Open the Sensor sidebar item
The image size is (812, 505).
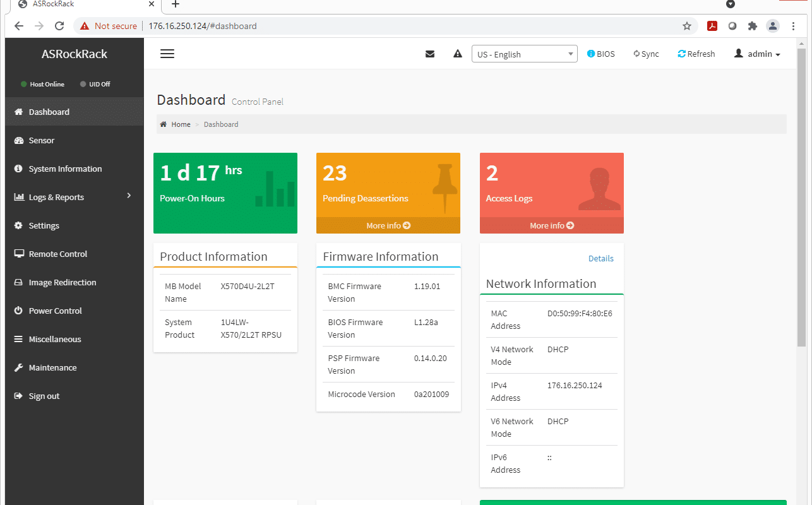[x=75, y=140]
